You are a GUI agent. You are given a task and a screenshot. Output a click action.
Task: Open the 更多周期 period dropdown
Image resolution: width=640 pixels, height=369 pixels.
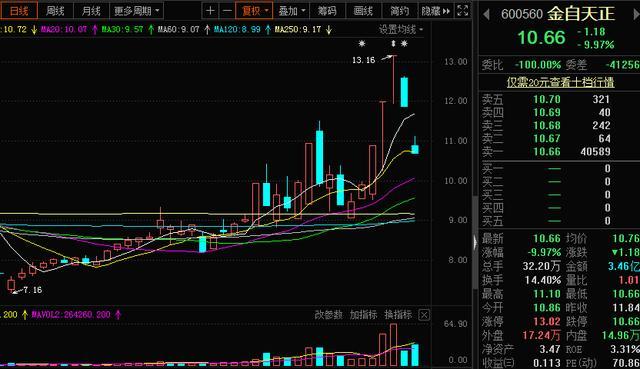[x=136, y=11]
